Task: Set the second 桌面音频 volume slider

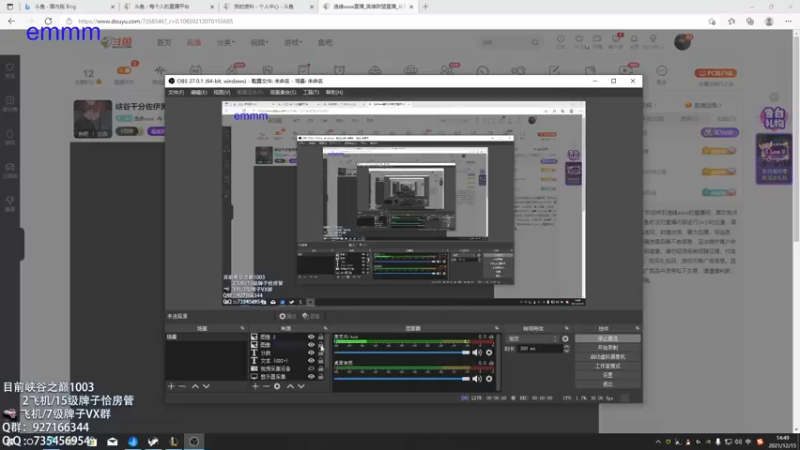Action: point(402,379)
